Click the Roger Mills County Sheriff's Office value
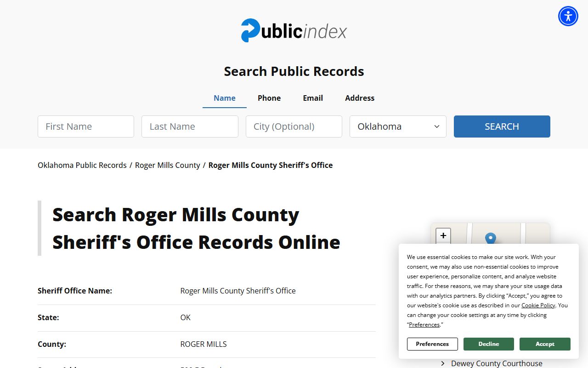The image size is (588, 368). click(238, 291)
